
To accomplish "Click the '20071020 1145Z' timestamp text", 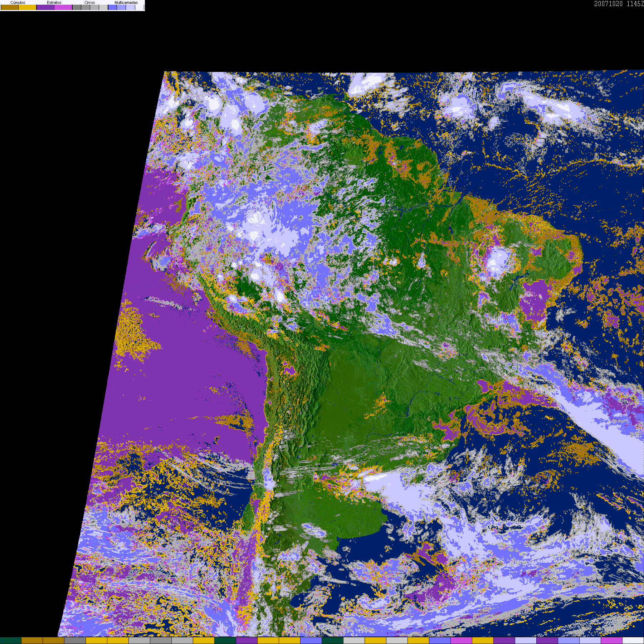I will pyautogui.click(x=619, y=4).
